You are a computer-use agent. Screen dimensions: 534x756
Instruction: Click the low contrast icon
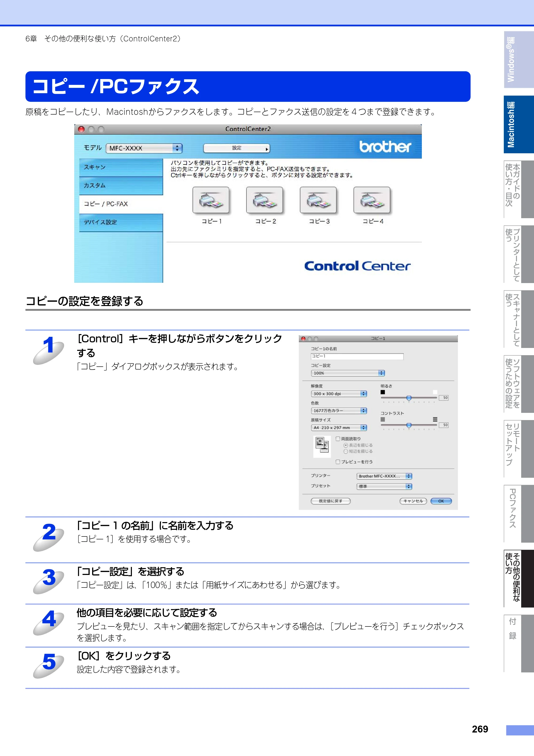[x=383, y=420]
